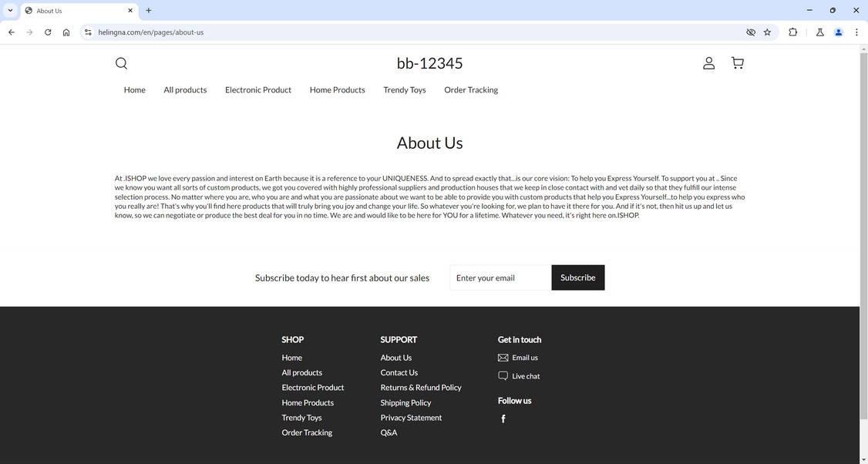Viewport: 868px width, 464px height.
Task: Click the browser forward arrow
Action: click(29, 32)
